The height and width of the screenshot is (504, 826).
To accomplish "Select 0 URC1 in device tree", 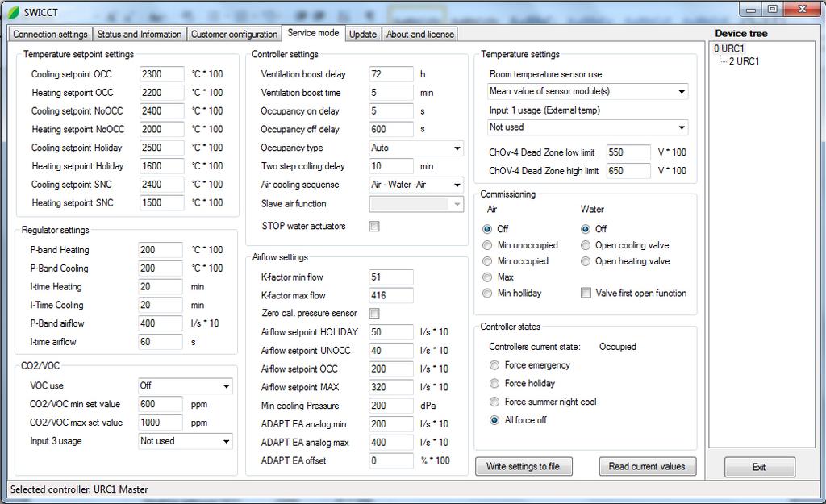I will [729, 48].
